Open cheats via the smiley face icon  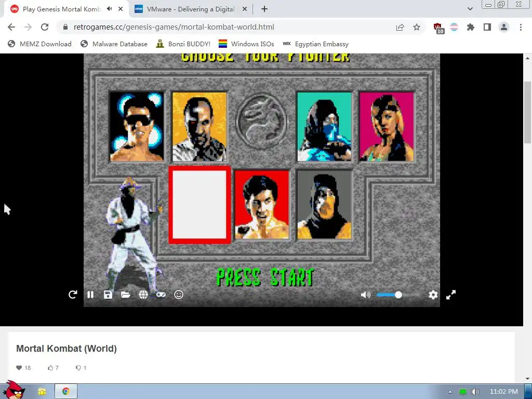click(179, 295)
